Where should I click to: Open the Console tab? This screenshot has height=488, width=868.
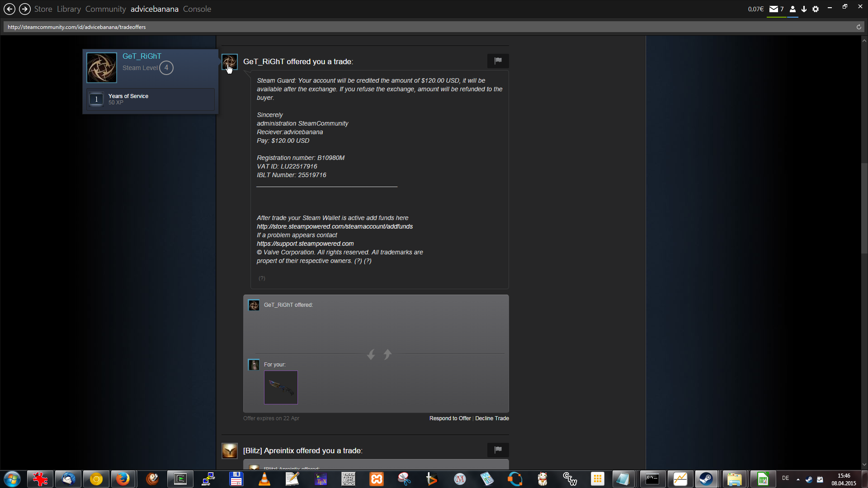click(197, 9)
